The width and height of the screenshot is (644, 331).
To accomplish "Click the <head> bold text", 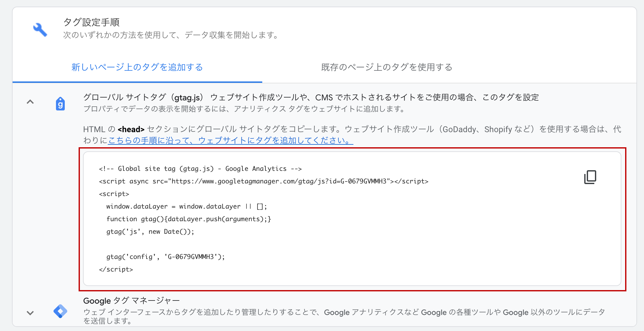I will click(131, 129).
